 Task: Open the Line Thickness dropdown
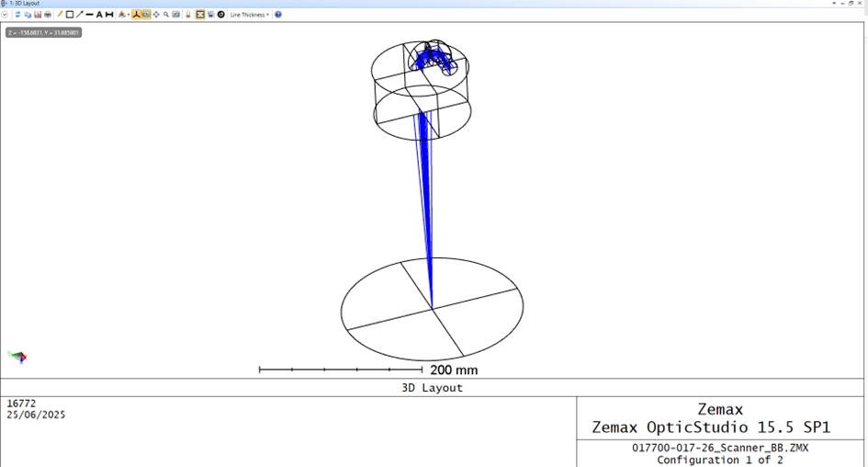click(x=249, y=15)
